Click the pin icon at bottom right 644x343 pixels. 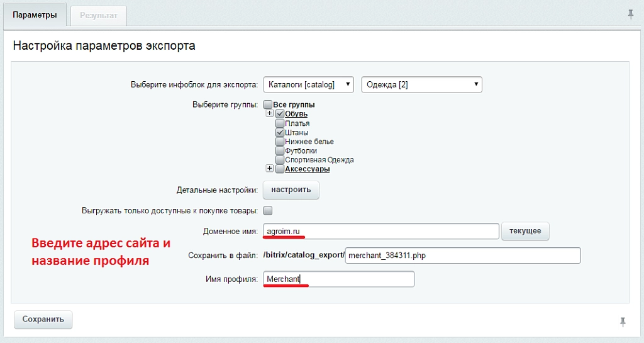point(623,322)
